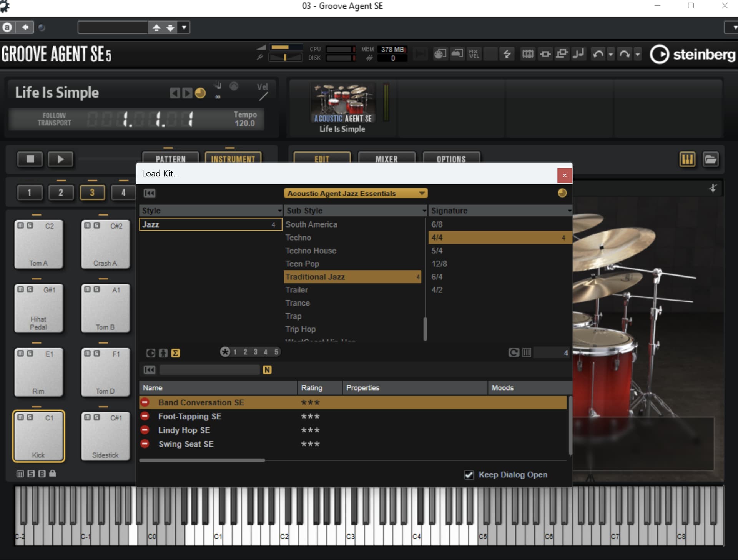The image size is (738, 560).
Task: Select the Lindy Hop SE kit
Action: click(184, 430)
